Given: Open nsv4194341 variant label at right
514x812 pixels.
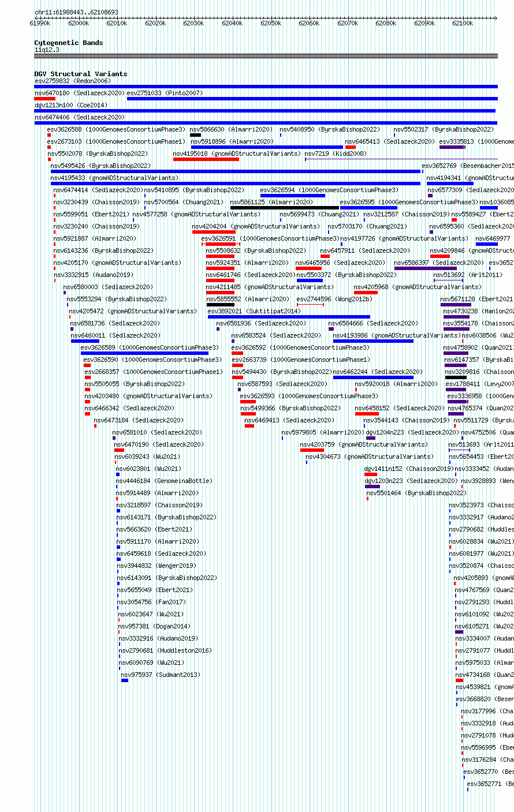Looking at the screenshot, I should 470,178.
